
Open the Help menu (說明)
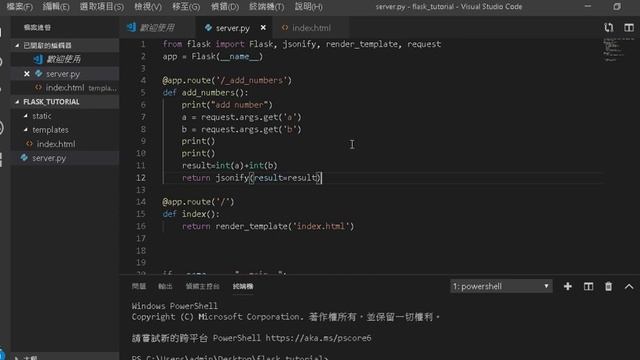309,7
